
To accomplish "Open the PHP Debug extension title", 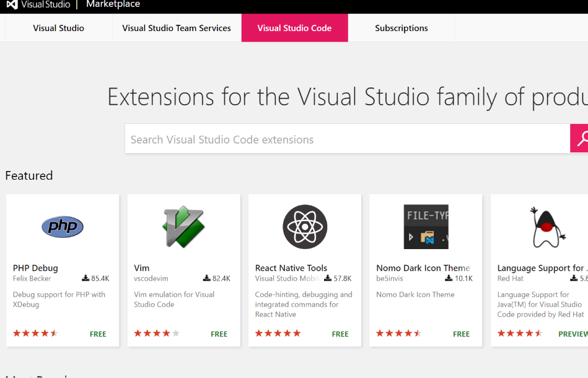I will pyautogui.click(x=35, y=268).
